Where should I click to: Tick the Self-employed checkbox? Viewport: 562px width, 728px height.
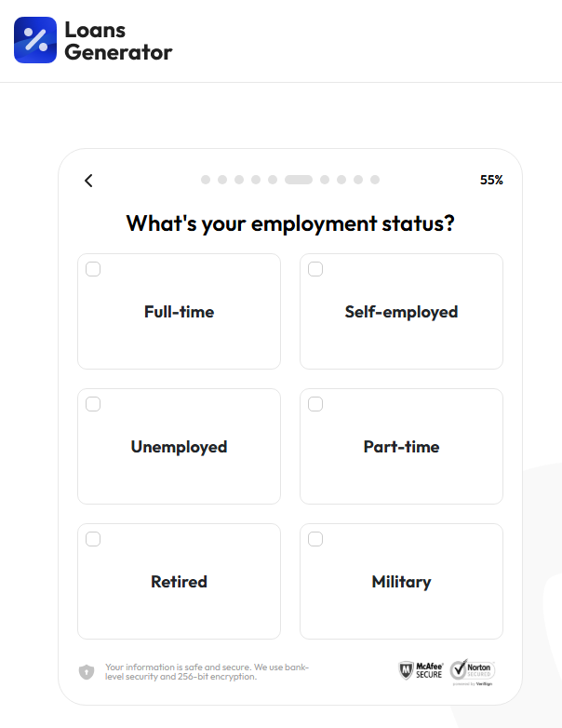click(315, 269)
